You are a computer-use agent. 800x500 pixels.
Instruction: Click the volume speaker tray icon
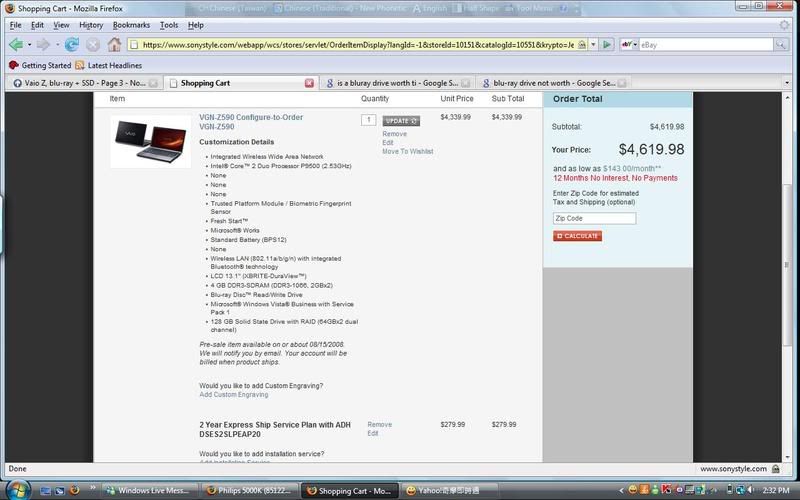click(751, 490)
